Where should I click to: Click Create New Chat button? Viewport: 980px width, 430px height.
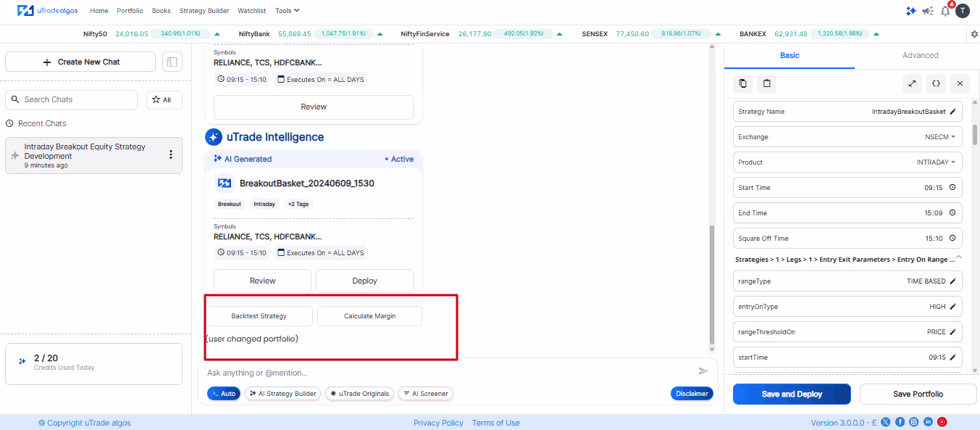pyautogui.click(x=80, y=62)
